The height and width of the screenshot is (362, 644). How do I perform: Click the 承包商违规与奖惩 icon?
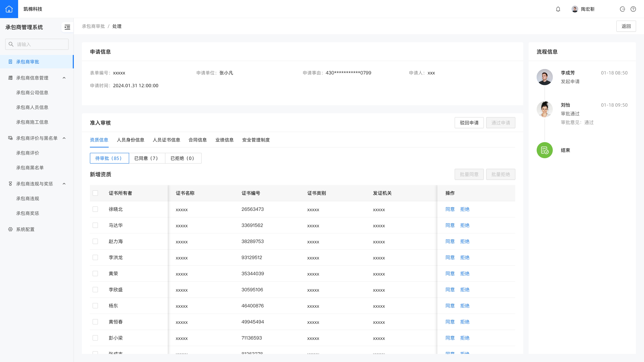pos(10,184)
